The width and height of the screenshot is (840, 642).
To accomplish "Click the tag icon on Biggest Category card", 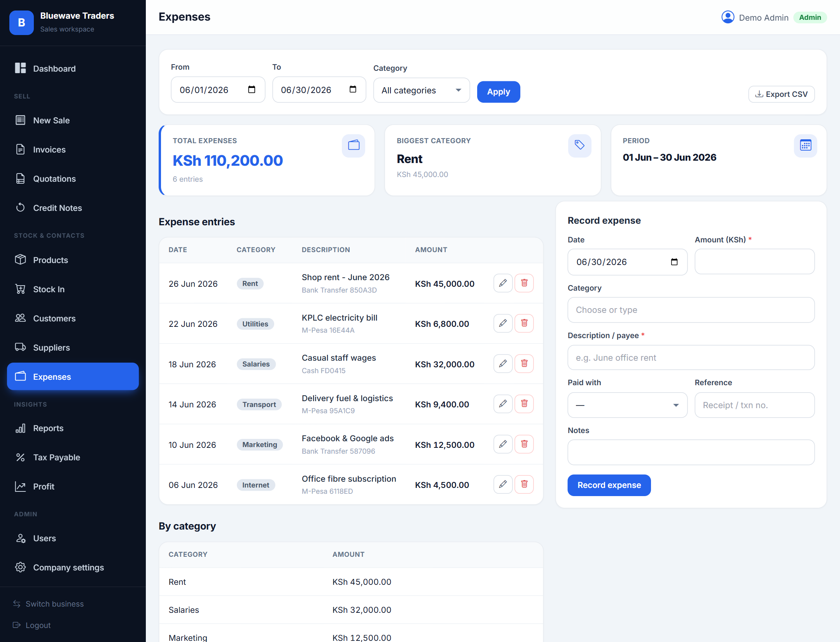I will (579, 146).
